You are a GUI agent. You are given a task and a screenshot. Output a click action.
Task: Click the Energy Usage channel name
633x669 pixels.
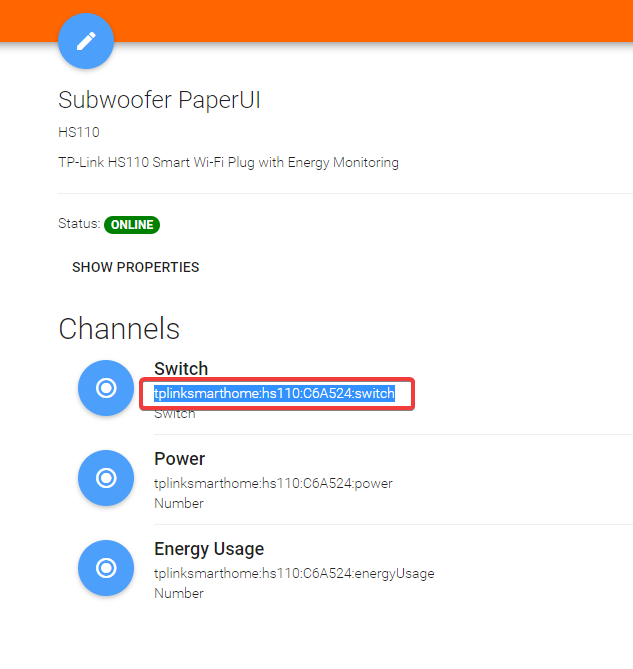pos(209,549)
